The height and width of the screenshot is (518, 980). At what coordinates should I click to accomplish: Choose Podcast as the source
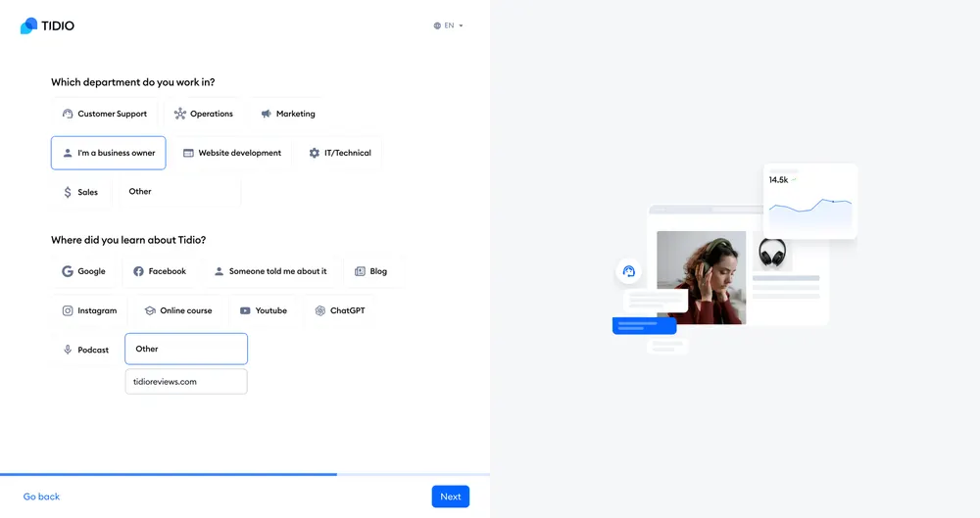coord(85,350)
